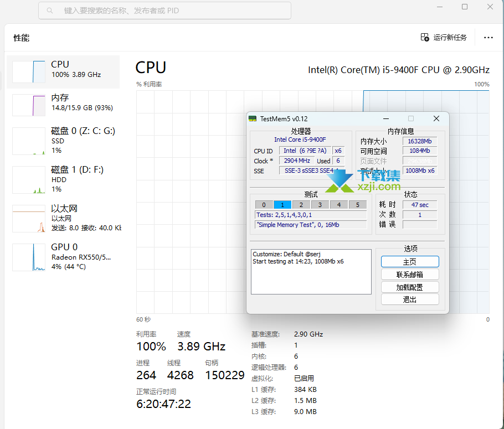The width and height of the screenshot is (504, 429).
Task: Click the 主页 (Home) button in TestMem5
Action: click(410, 262)
